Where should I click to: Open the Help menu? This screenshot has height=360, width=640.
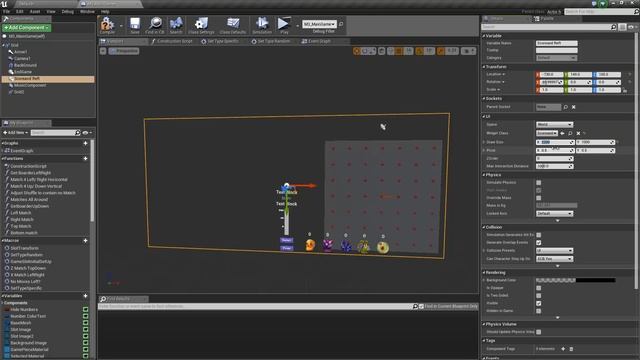tap(105, 11)
